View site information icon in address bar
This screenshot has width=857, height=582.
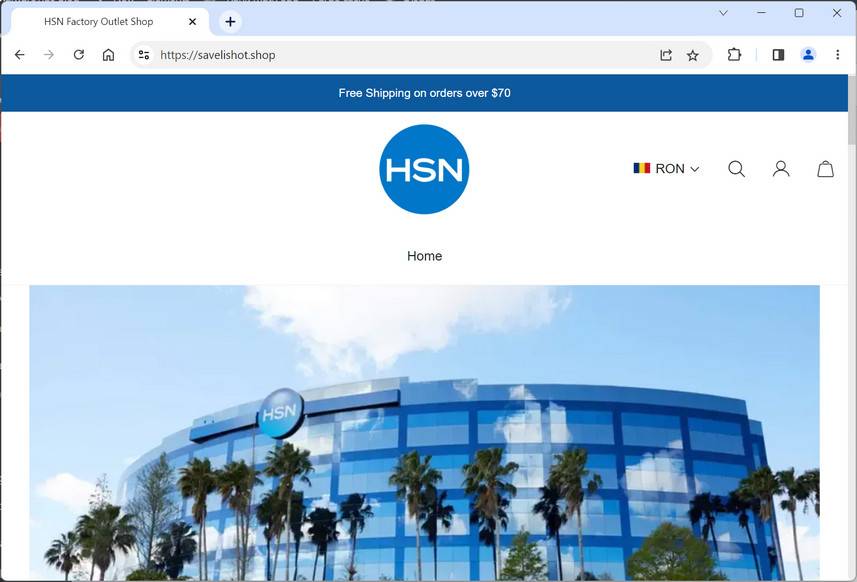click(x=144, y=55)
